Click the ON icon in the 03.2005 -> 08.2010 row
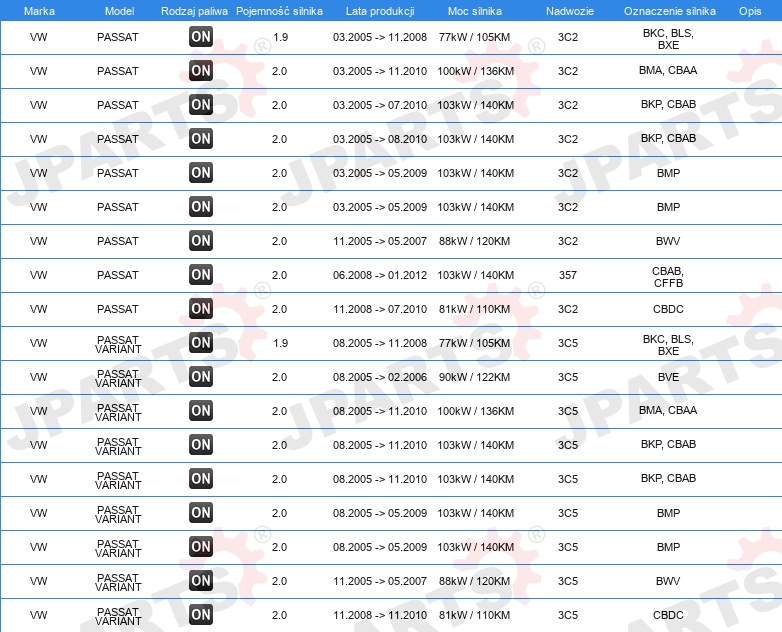The height and width of the screenshot is (632, 782). tap(200, 138)
